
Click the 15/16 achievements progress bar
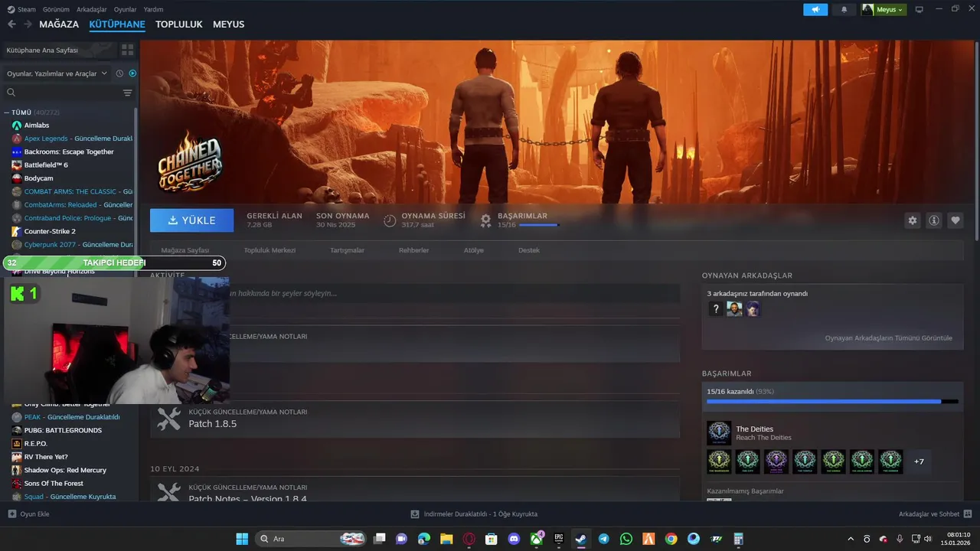coord(832,401)
